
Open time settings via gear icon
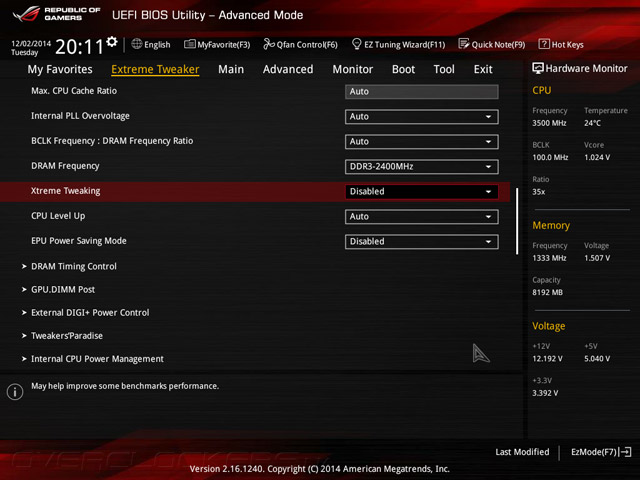[111, 42]
